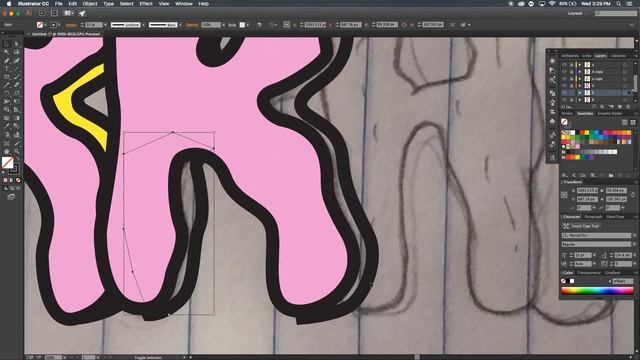640x360 pixels.
Task: Open the Effect menu
Action: pos(146,4)
